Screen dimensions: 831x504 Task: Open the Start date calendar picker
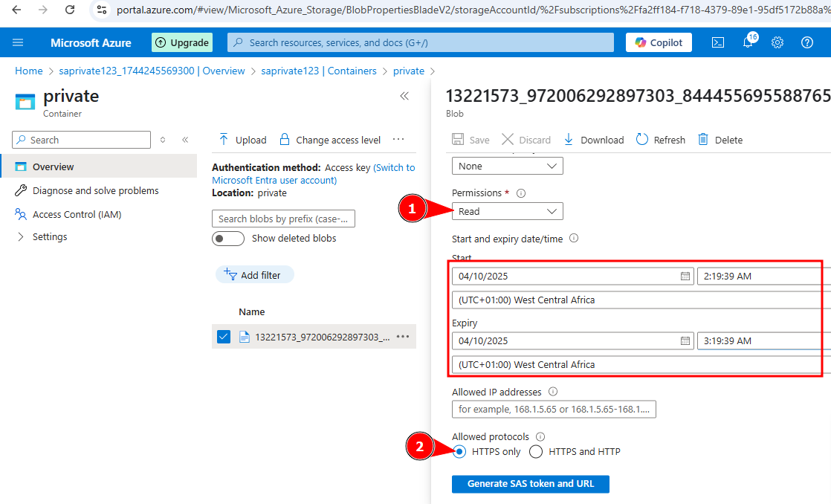685,276
